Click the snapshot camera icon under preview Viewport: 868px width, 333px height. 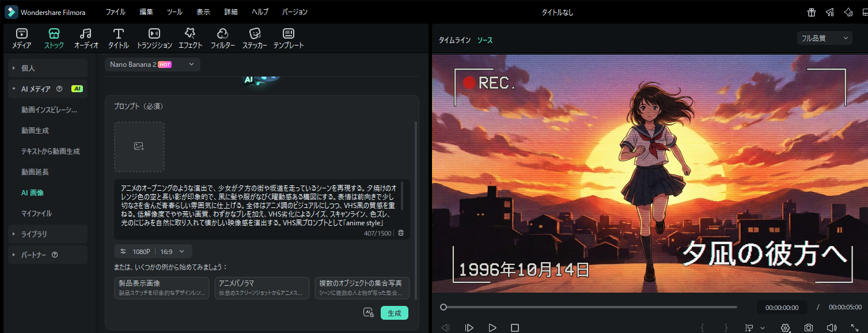(809, 328)
